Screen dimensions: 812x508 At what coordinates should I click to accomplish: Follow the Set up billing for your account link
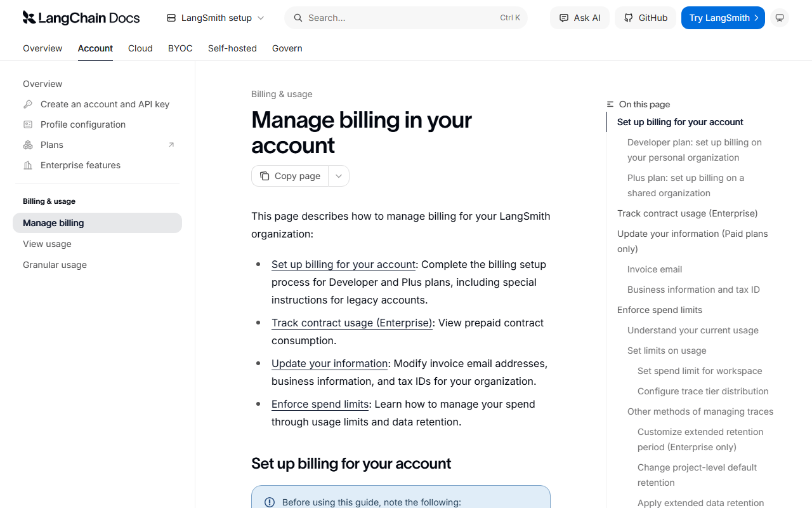pos(343,264)
